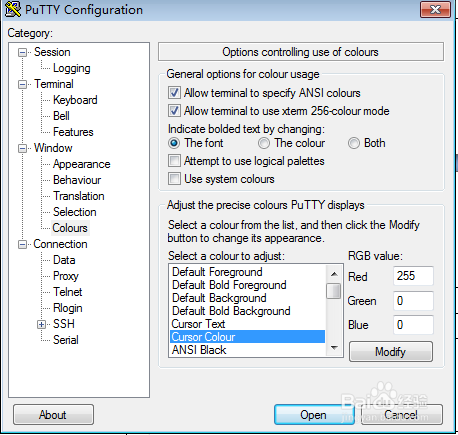
Task: Expand the SSH tree node
Action: point(41,324)
